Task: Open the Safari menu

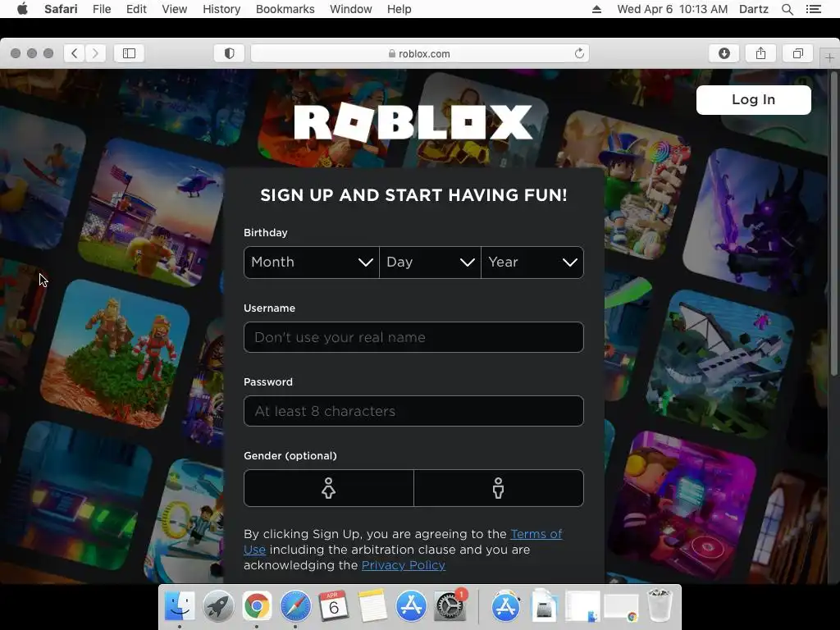Action: [x=61, y=9]
